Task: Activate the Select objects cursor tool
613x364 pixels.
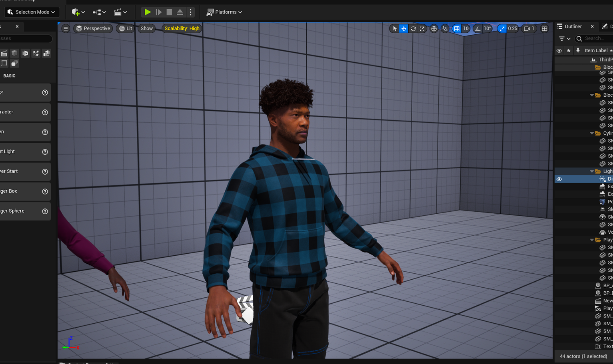Action: click(x=395, y=28)
